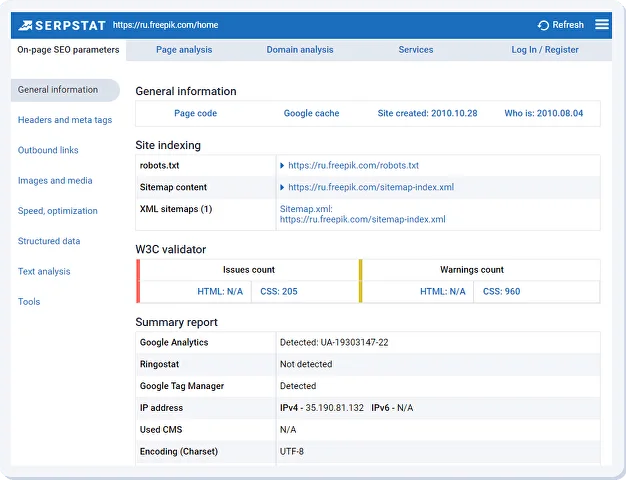The image size is (626, 480).
Task: Open Speed, optimization section
Action: pos(57,211)
